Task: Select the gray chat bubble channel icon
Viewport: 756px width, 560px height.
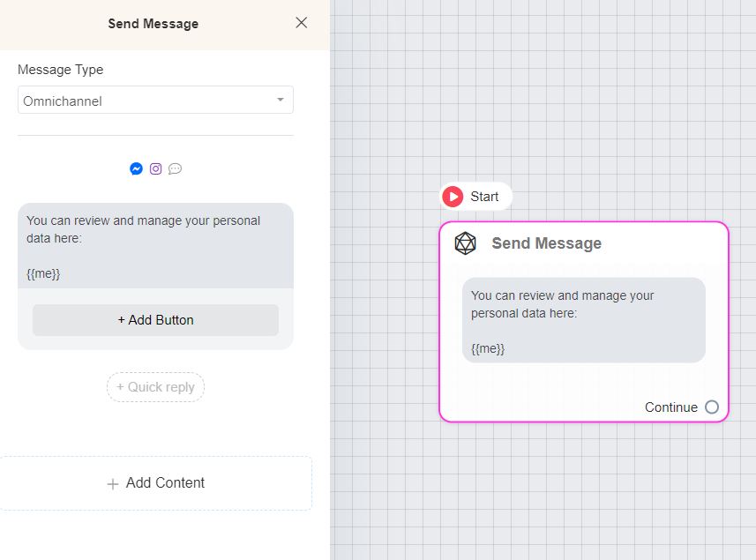Action: coord(175,168)
